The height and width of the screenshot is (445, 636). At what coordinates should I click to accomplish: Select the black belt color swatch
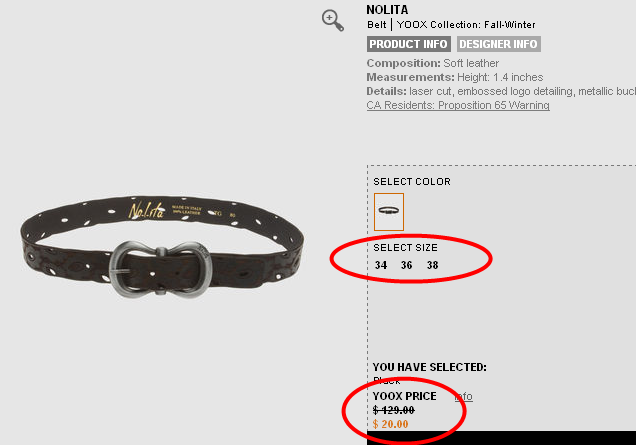tap(389, 212)
